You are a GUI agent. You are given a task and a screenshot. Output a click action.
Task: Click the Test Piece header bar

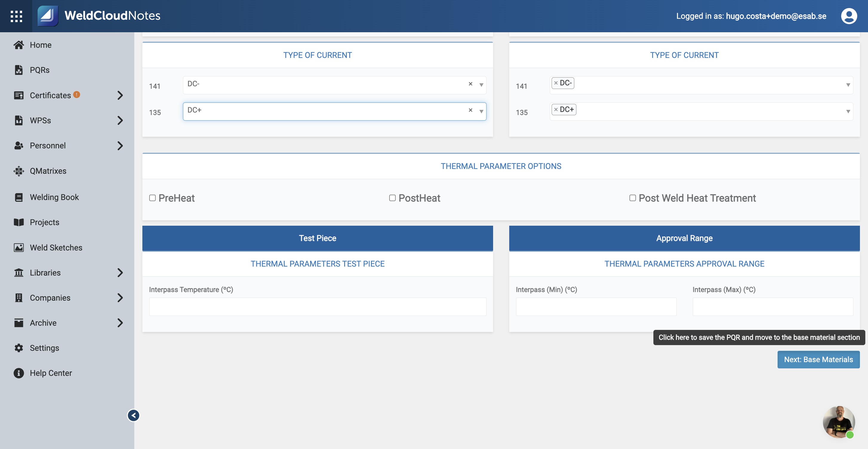317,238
